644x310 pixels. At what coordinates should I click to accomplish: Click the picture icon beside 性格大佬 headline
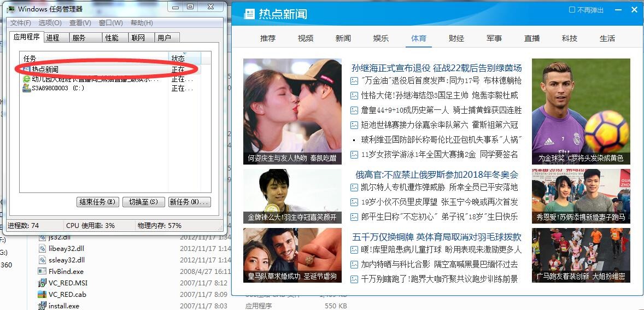[354, 96]
